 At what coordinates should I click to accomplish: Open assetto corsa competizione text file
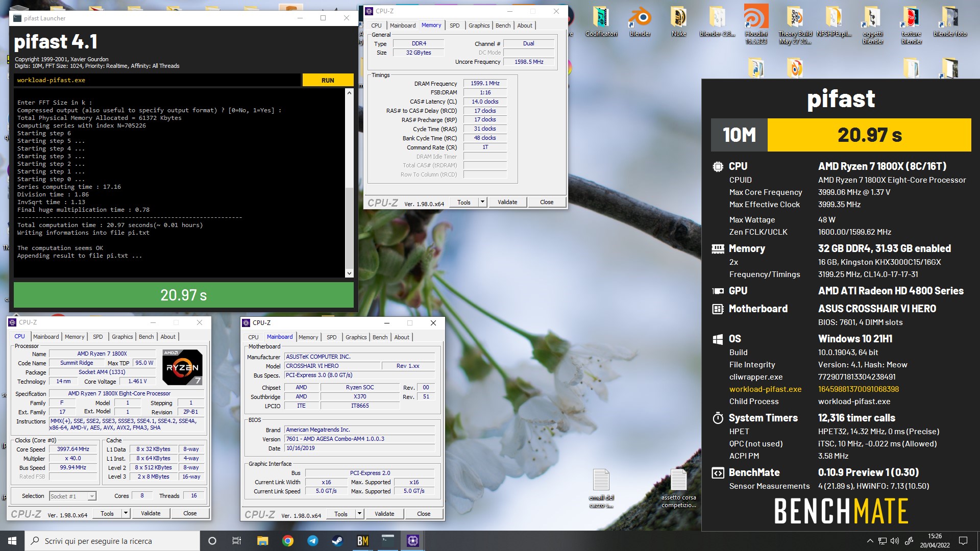[x=678, y=488]
